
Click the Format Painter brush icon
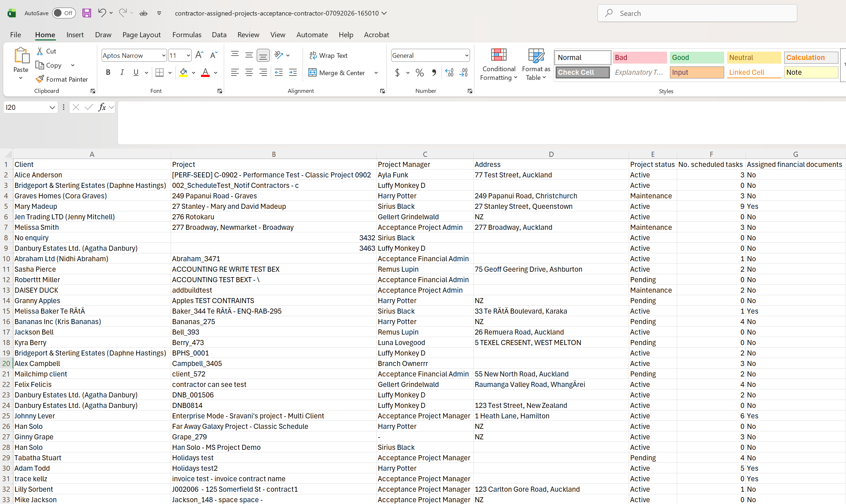pos(40,79)
